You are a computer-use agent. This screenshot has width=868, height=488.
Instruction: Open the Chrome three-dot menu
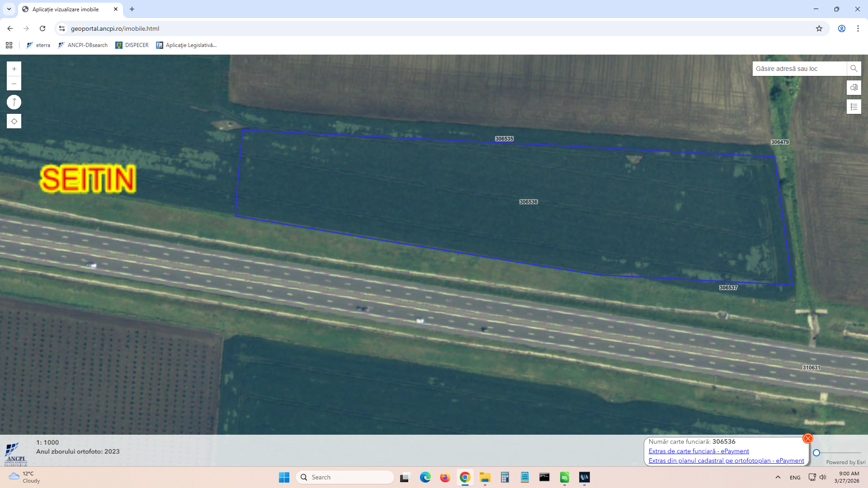pos(858,28)
